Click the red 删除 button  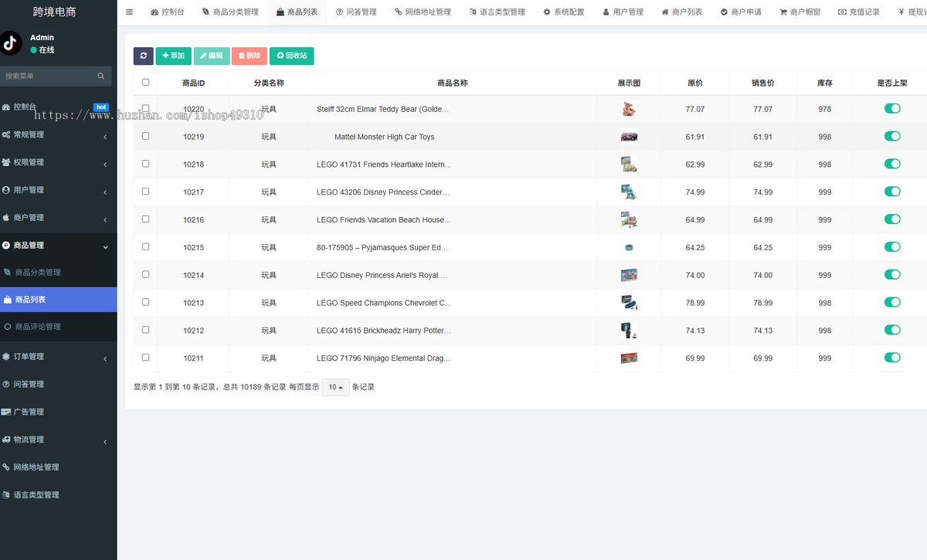pos(250,56)
